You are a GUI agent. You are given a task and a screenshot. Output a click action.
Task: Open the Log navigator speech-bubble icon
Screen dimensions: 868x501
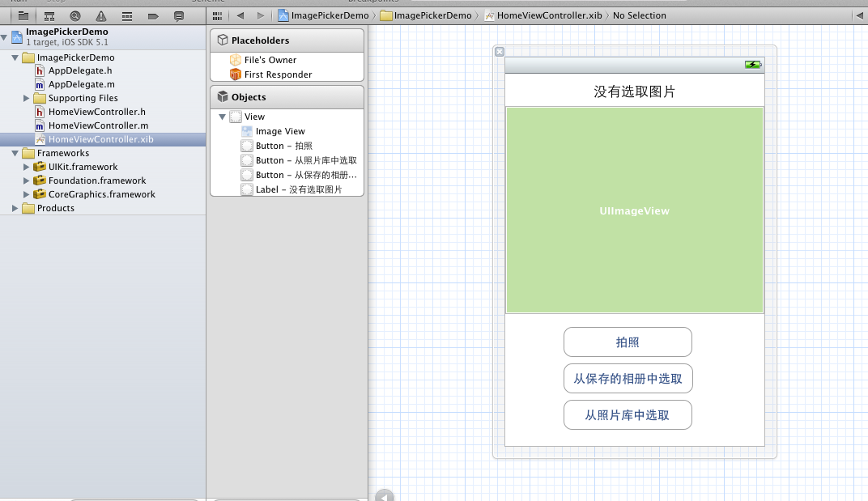[x=179, y=15]
